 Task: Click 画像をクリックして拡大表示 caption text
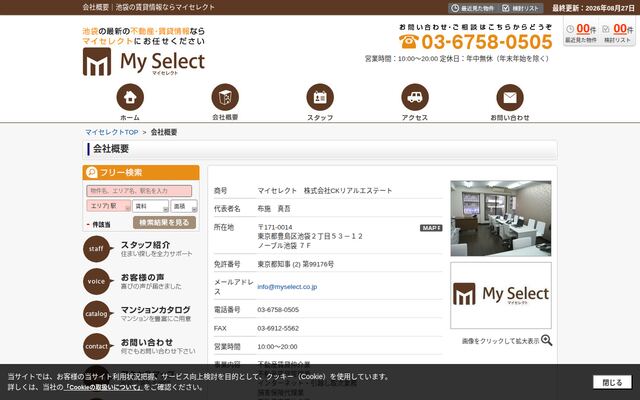click(500, 341)
